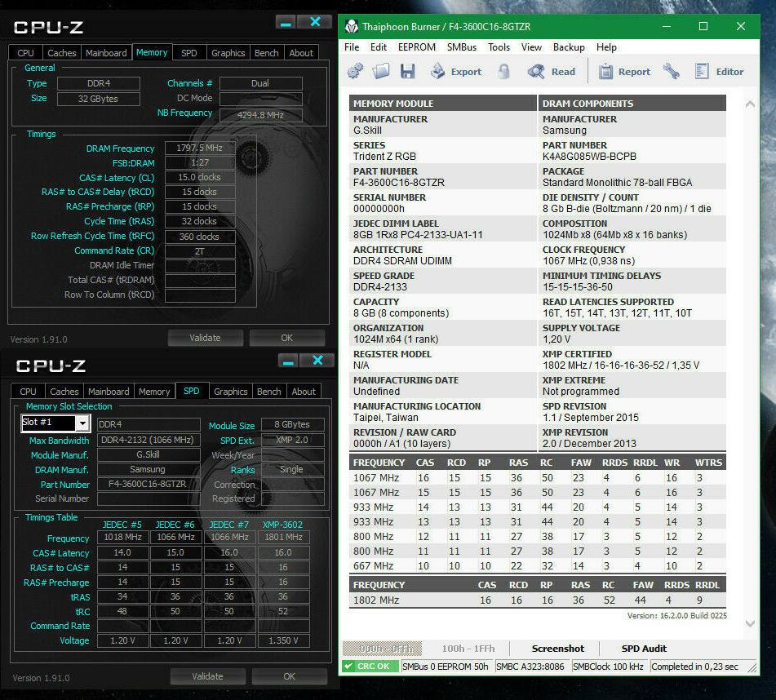Click the Command Rate 2T field
The image size is (776, 700).
199,251
